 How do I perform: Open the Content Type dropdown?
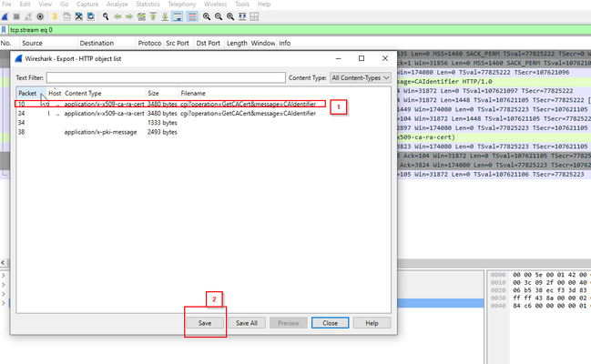point(361,77)
